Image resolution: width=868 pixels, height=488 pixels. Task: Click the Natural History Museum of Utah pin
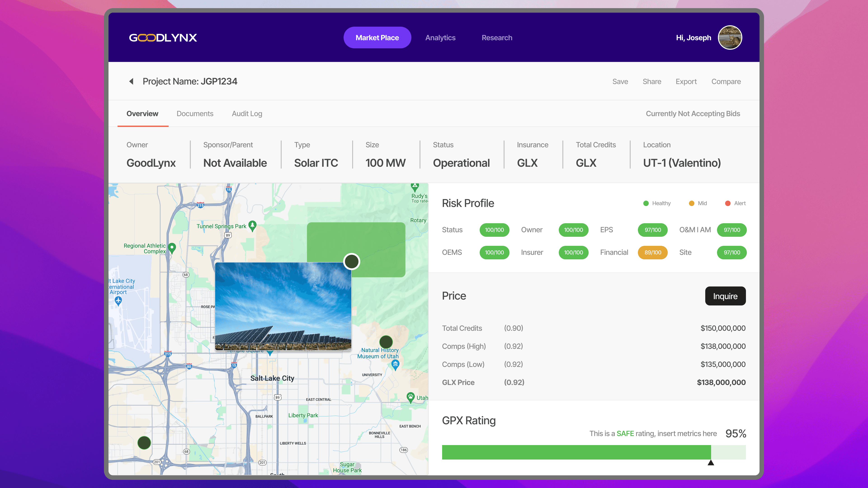tap(395, 364)
